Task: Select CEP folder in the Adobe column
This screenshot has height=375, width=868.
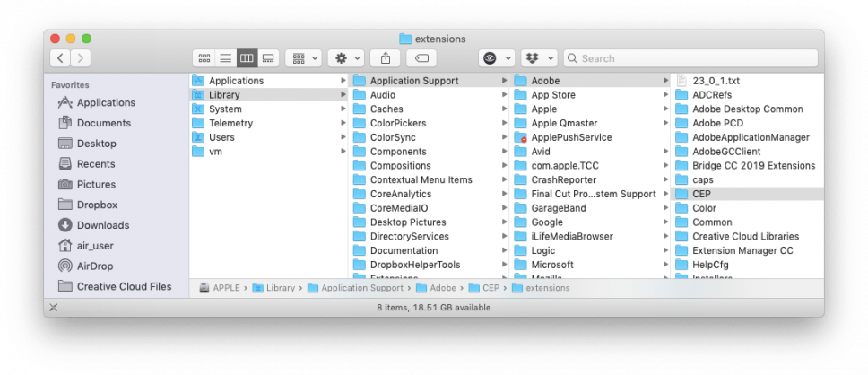Action: (748, 194)
